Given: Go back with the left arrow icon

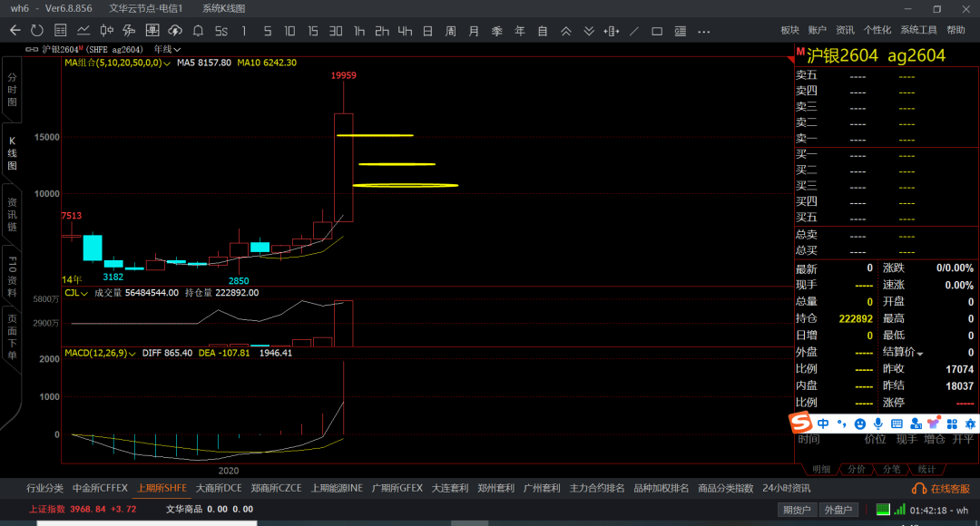Looking at the screenshot, I should 15,31.
